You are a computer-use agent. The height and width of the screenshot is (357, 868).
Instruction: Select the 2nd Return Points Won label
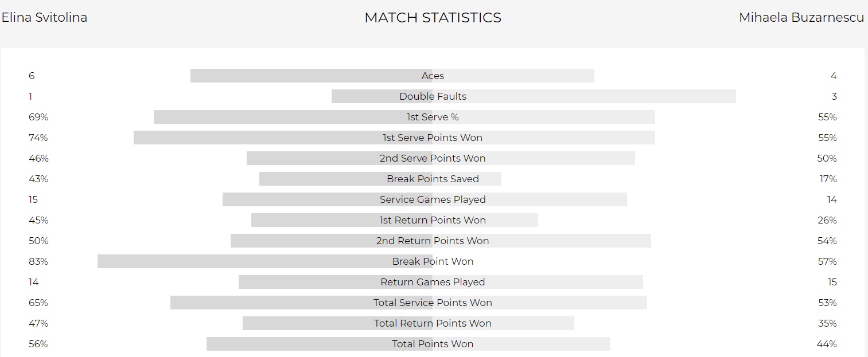tap(433, 241)
